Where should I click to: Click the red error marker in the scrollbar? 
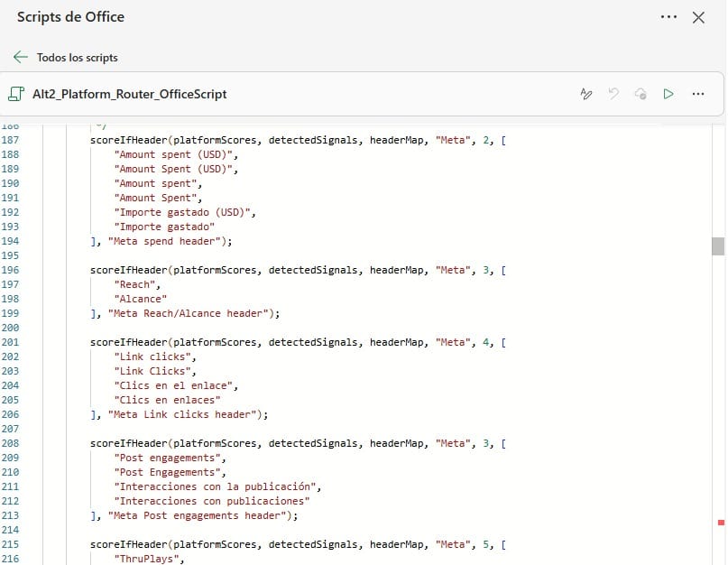point(721,523)
